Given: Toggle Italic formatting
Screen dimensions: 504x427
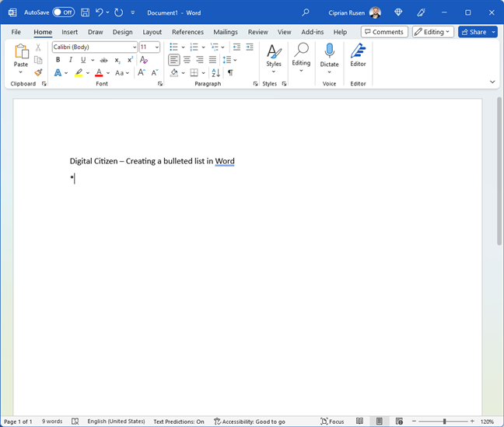Looking at the screenshot, I should coord(71,60).
